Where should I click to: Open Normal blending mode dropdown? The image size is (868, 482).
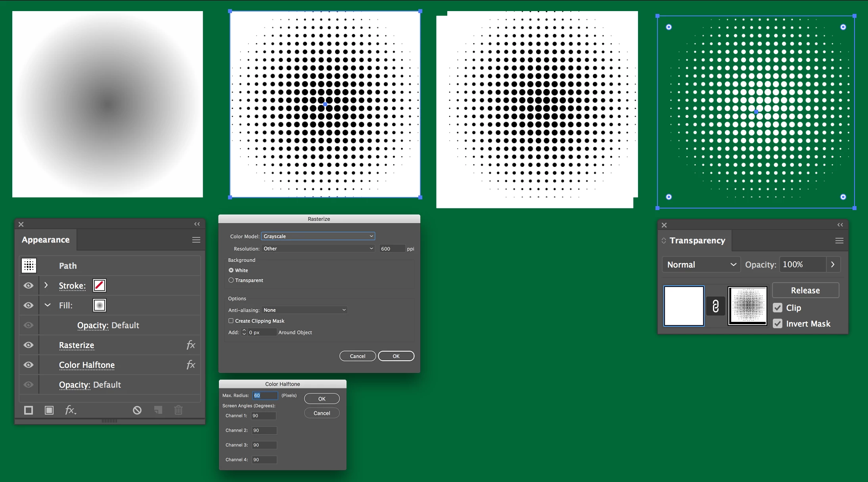point(701,264)
